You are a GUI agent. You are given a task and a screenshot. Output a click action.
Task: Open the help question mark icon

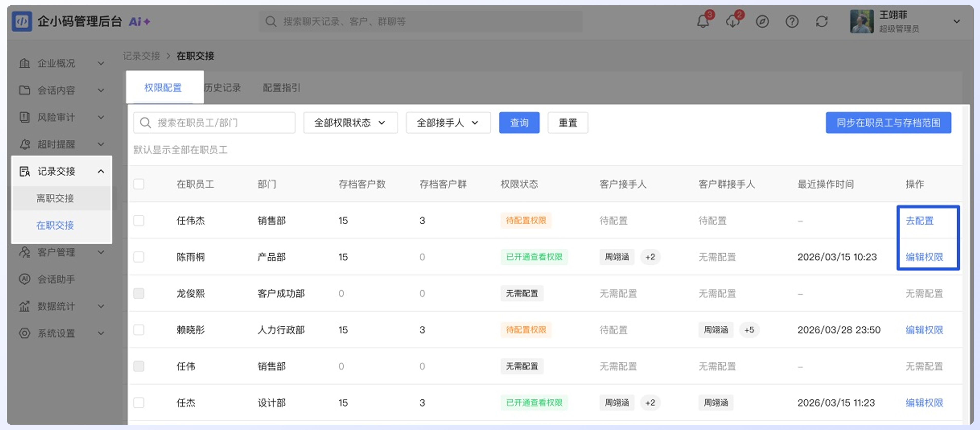792,22
